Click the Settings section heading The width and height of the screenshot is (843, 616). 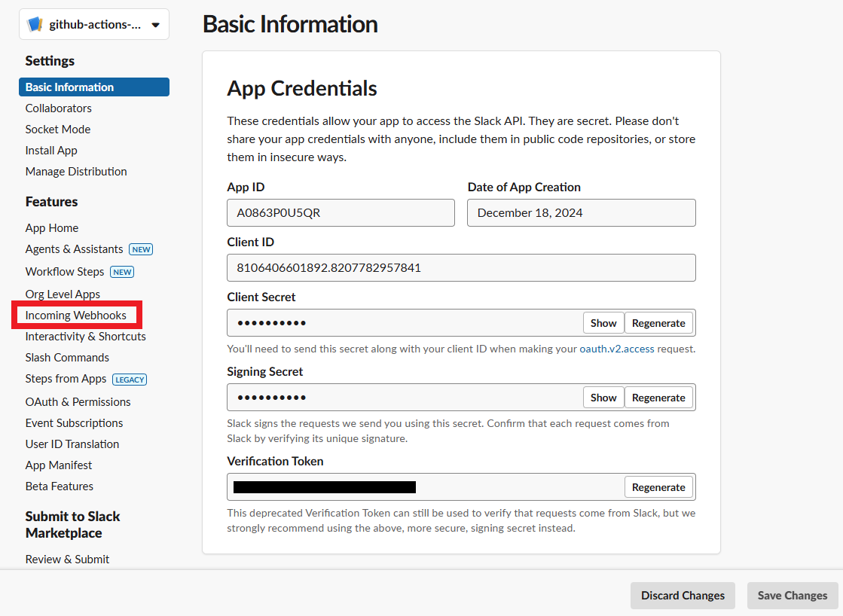coord(50,61)
